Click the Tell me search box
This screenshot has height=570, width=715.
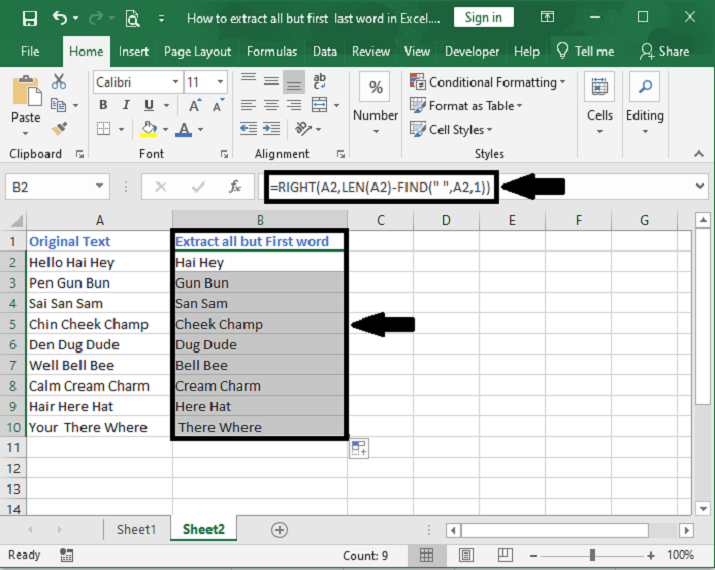coord(585,52)
